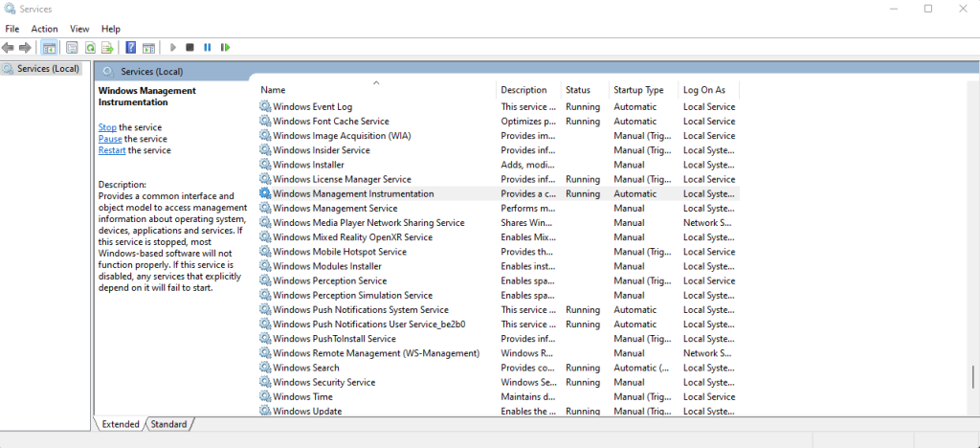Toggle the Show/Hide Action Pane icon
The image size is (980, 448).
point(148,48)
